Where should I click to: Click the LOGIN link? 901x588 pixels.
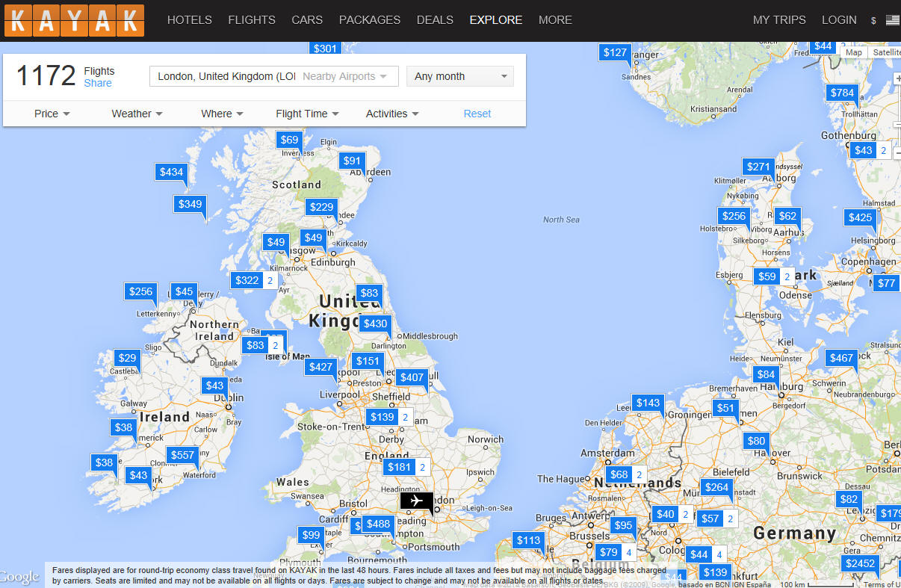point(839,20)
